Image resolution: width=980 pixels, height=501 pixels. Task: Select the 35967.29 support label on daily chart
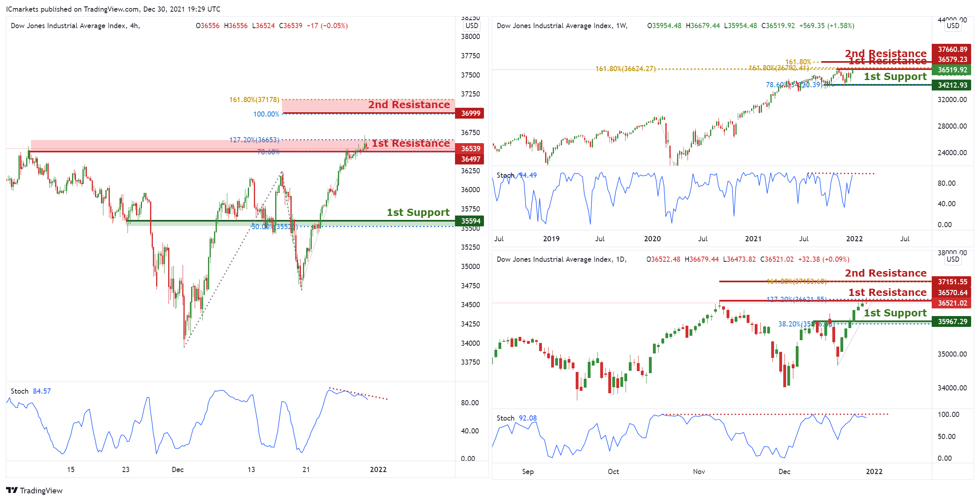click(952, 322)
